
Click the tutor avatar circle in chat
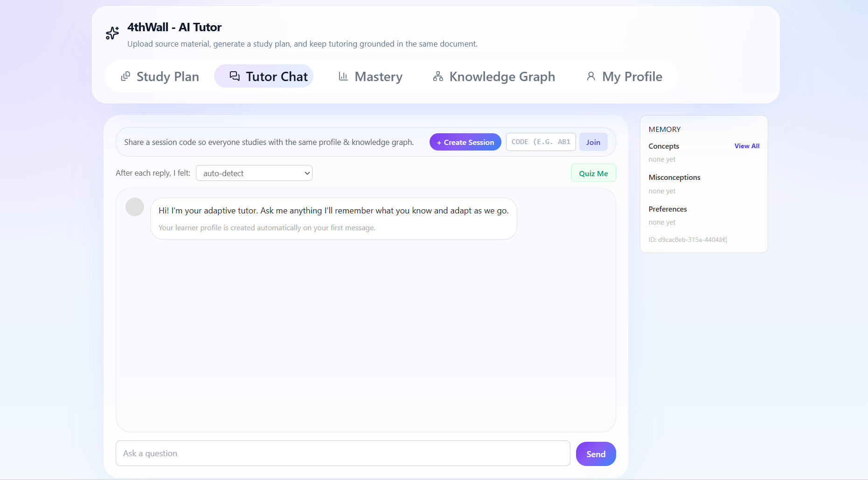135,207
